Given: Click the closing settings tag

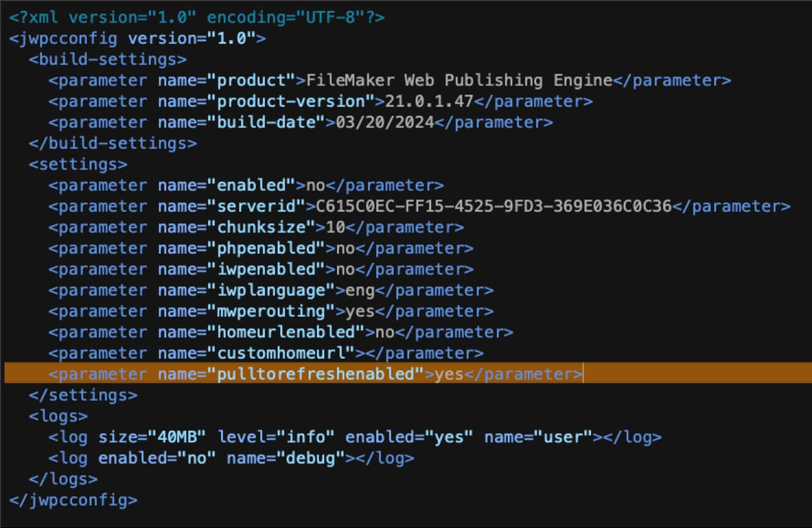Looking at the screenshot, I should point(83,395).
